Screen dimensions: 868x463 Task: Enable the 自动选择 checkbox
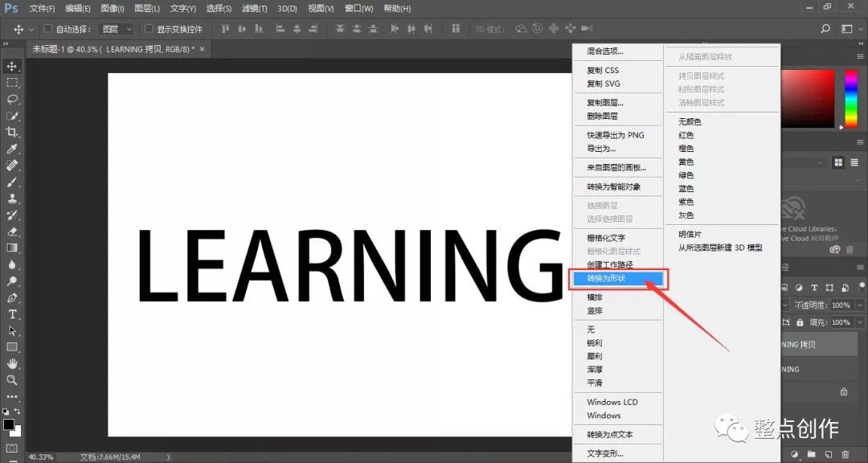(x=47, y=29)
